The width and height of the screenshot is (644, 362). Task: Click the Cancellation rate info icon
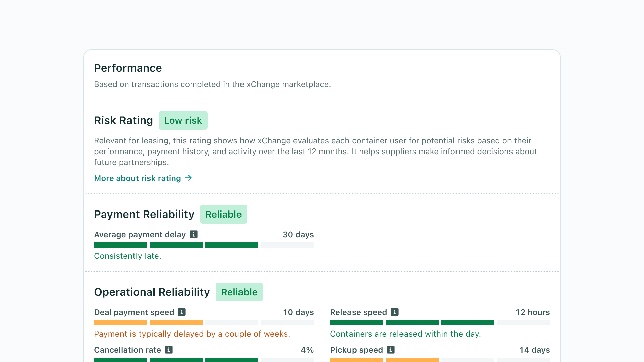pyautogui.click(x=168, y=350)
